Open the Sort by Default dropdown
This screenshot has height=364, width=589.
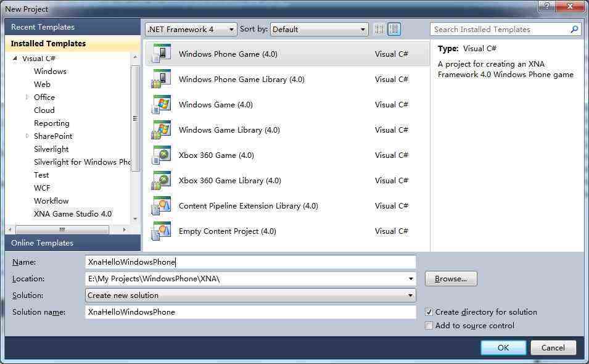318,29
